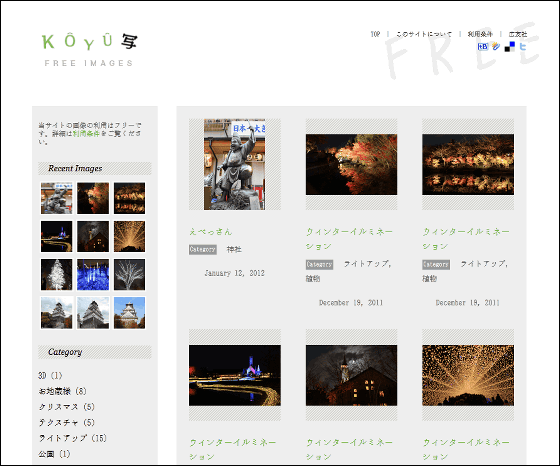
Task: Open the golden light tunnel thumbnail in Recent Images
Action: pos(129,236)
